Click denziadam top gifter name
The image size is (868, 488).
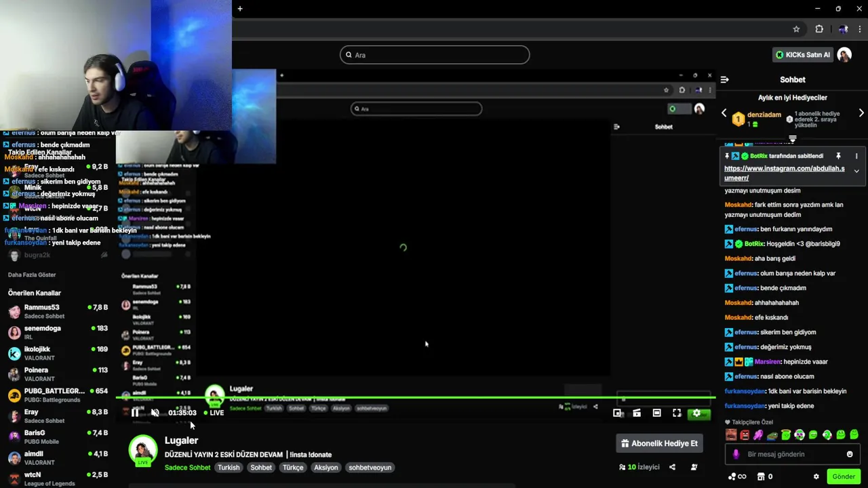(765, 115)
